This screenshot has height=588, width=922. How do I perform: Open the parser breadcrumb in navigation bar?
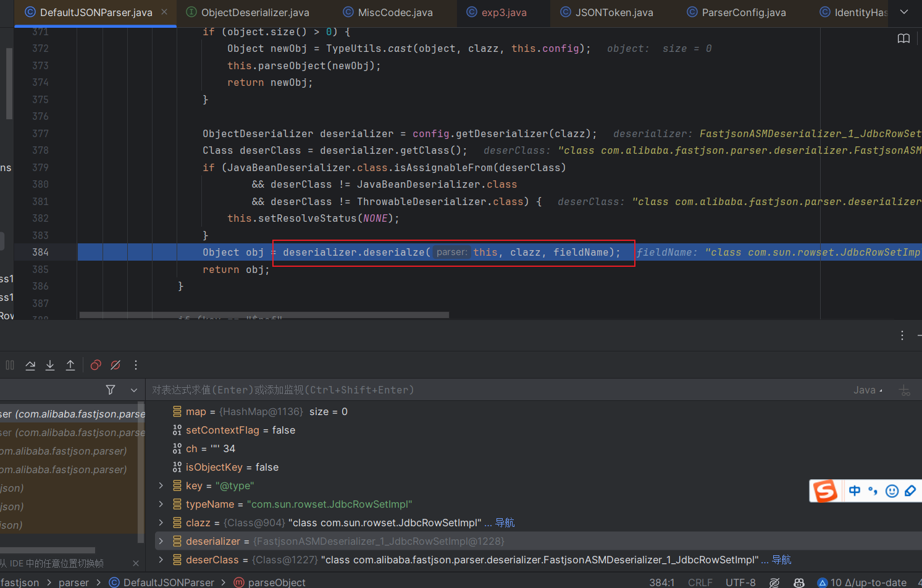(x=73, y=582)
